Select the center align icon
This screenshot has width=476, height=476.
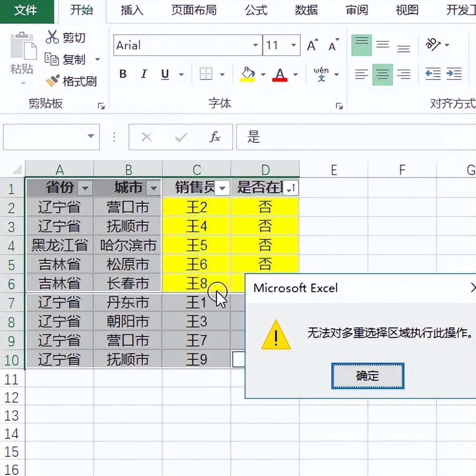pyautogui.click(x=382, y=74)
